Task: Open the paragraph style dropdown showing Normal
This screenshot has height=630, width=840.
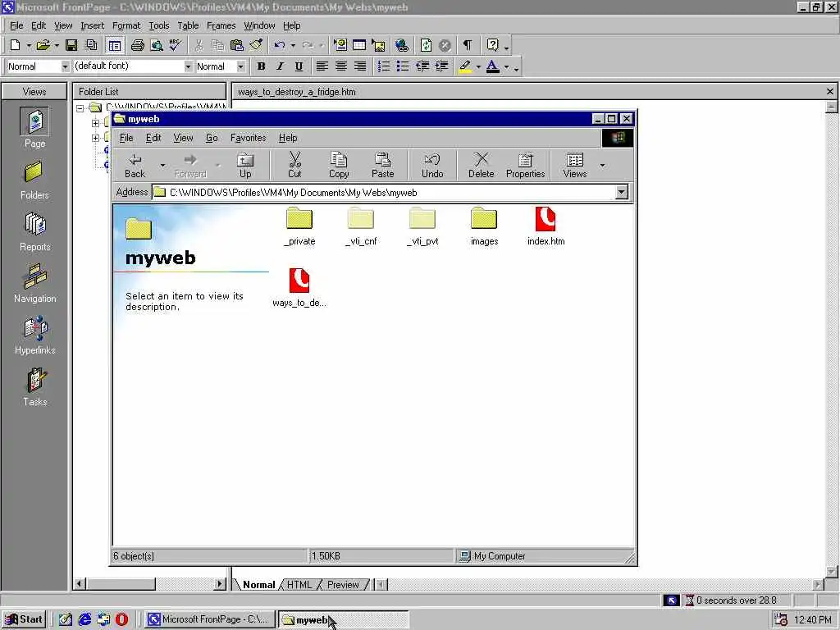Action: 65,66
